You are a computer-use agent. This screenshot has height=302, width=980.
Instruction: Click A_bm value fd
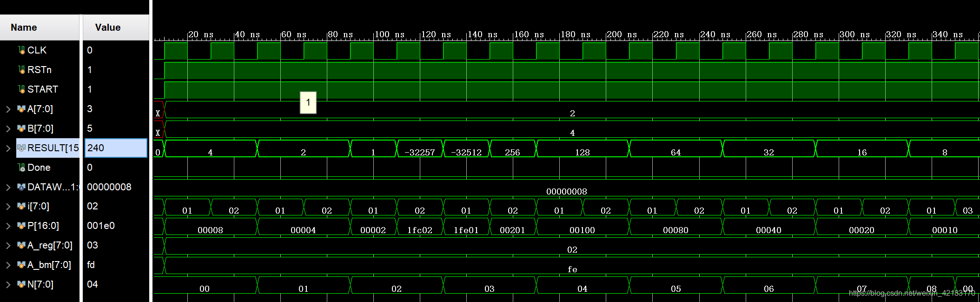click(91, 265)
